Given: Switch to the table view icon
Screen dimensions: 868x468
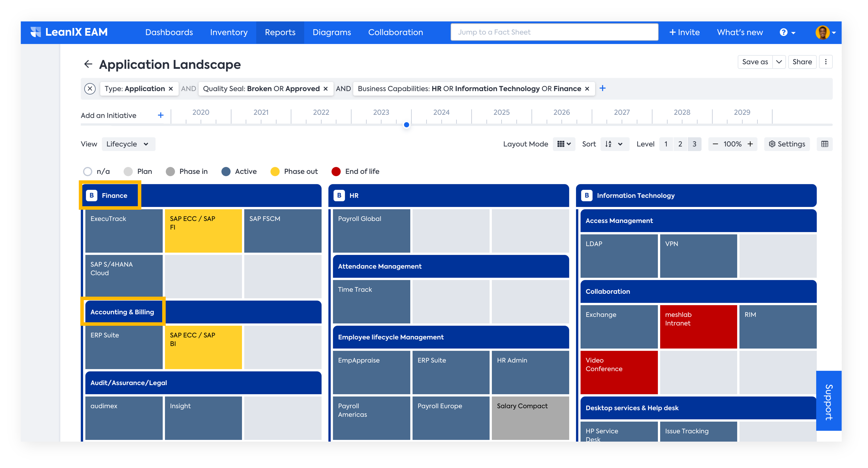Looking at the screenshot, I should coord(824,144).
